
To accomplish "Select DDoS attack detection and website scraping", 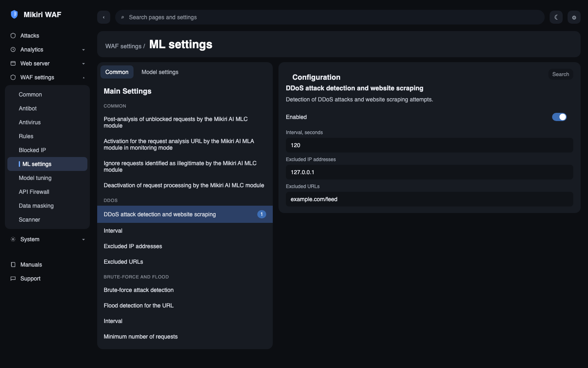I will [185, 214].
